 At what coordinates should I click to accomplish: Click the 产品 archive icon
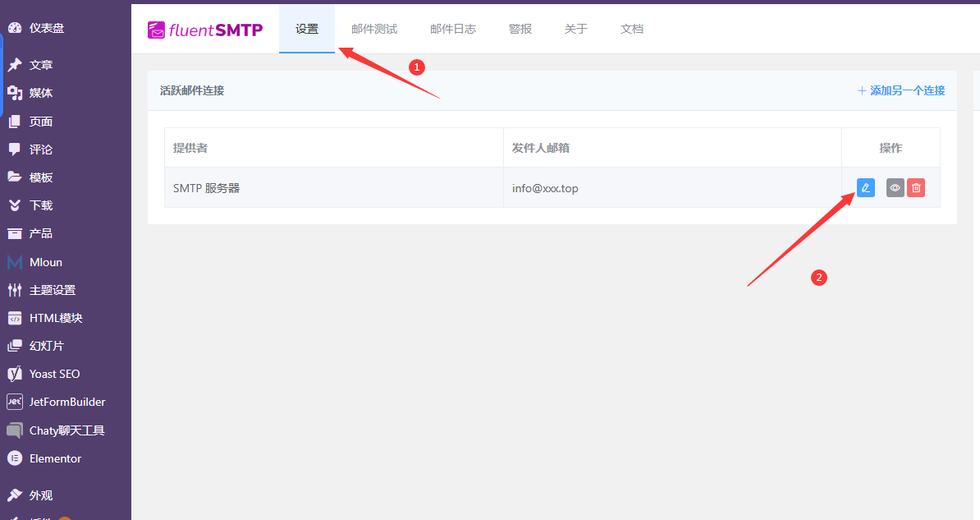pyautogui.click(x=15, y=233)
